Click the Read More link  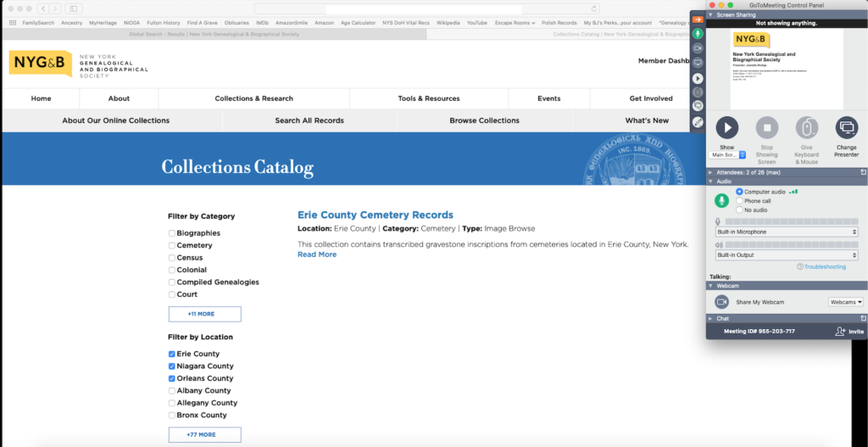(x=317, y=254)
